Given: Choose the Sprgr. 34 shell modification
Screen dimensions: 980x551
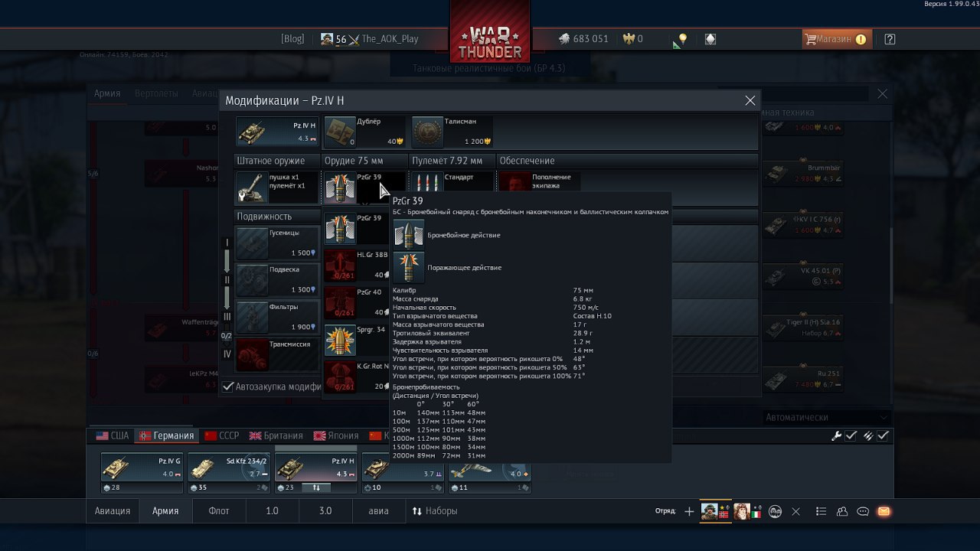Looking at the screenshot, I should (357, 339).
